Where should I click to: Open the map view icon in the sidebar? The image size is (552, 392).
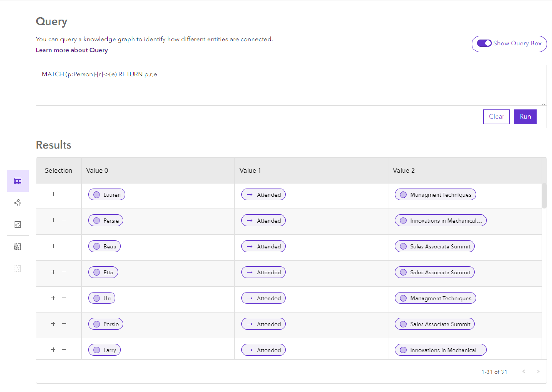point(17,224)
